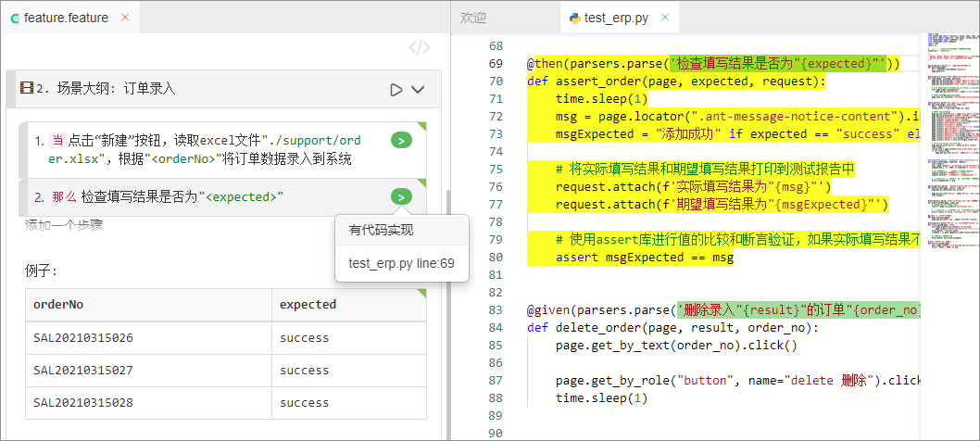Select step 1 点击新建按钮 text
Viewport: 980px width, 441px height.
tap(206, 149)
